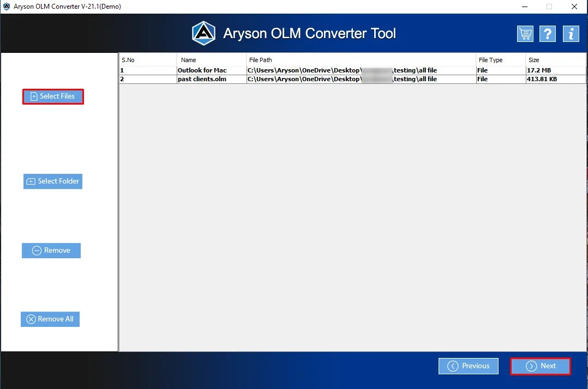This screenshot has height=389, width=588.
Task: Open the question mark help icon
Action: click(548, 34)
